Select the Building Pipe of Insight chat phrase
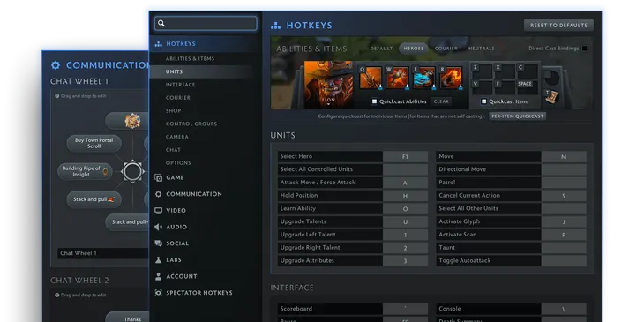Image resolution: width=644 pixels, height=322 pixels. 85,171
